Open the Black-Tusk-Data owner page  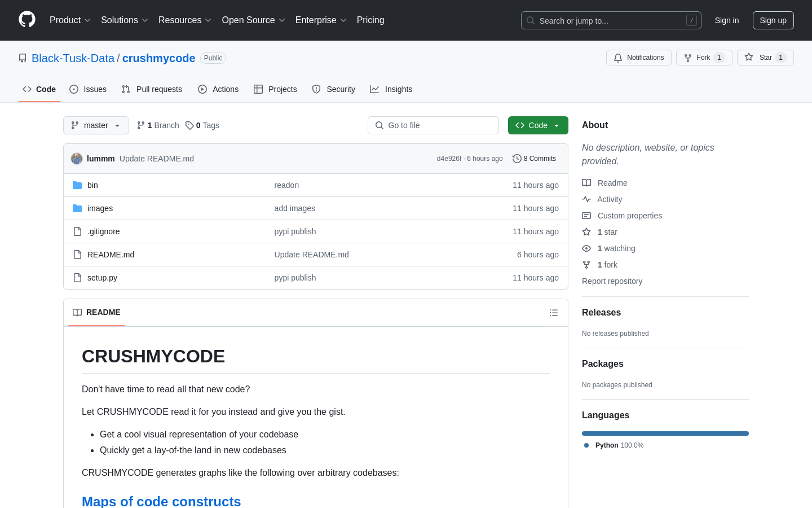(73, 58)
